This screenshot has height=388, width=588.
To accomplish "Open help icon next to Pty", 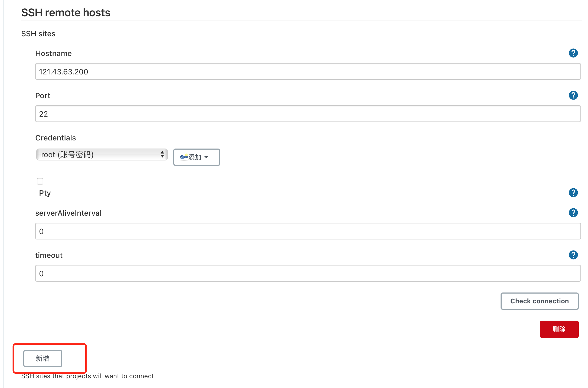I will pyautogui.click(x=573, y=193).
